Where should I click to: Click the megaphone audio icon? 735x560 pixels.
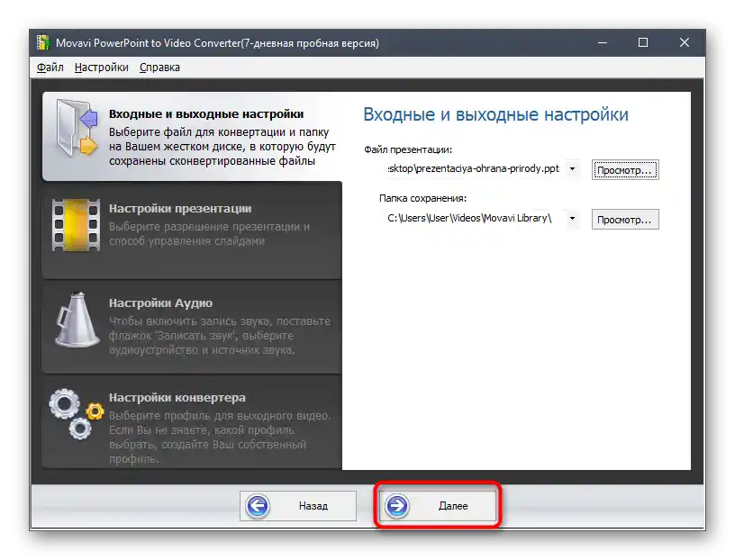[x=77, y=321]
